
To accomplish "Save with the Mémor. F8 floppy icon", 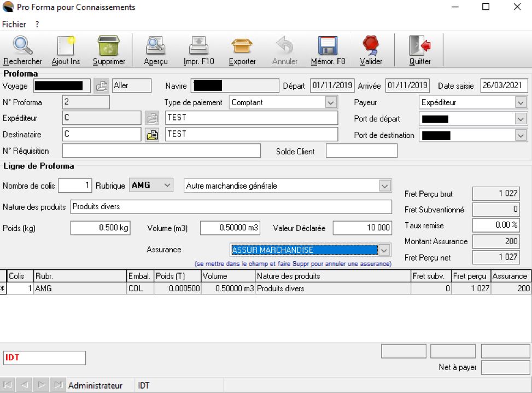I will pos(328,46).
